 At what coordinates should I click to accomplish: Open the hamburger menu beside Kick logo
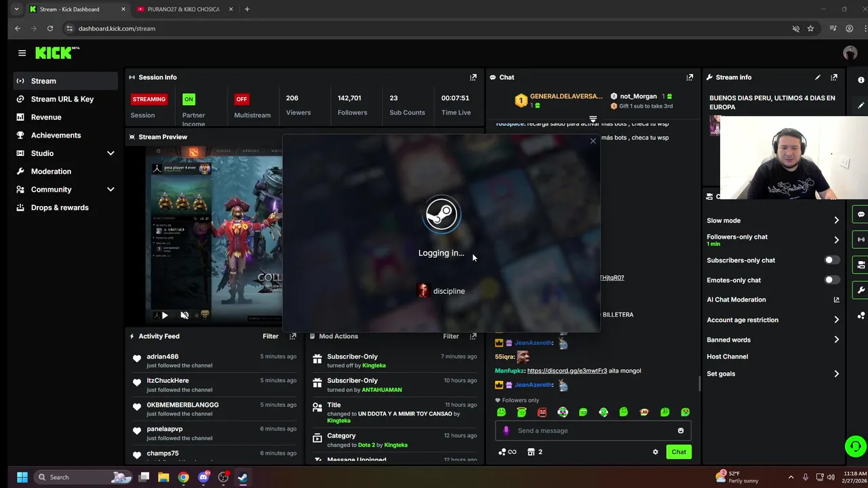click(x=22, y=53)
